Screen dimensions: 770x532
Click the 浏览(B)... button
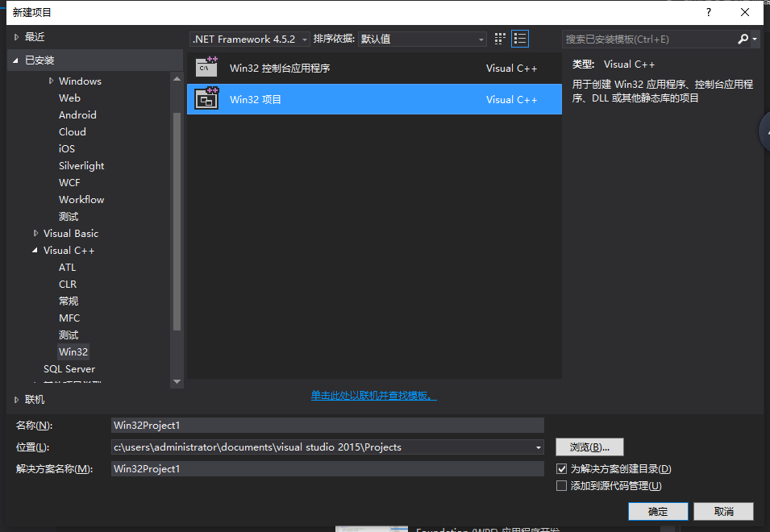[589, 447]
